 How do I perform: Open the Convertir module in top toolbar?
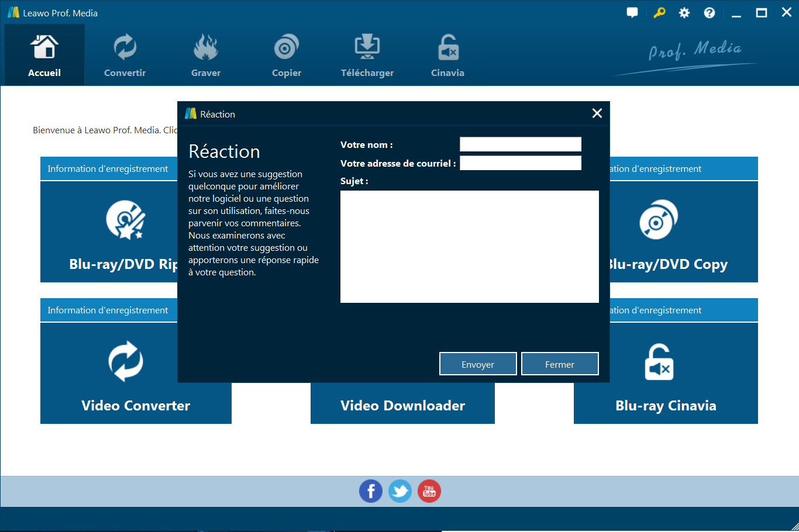125,56
